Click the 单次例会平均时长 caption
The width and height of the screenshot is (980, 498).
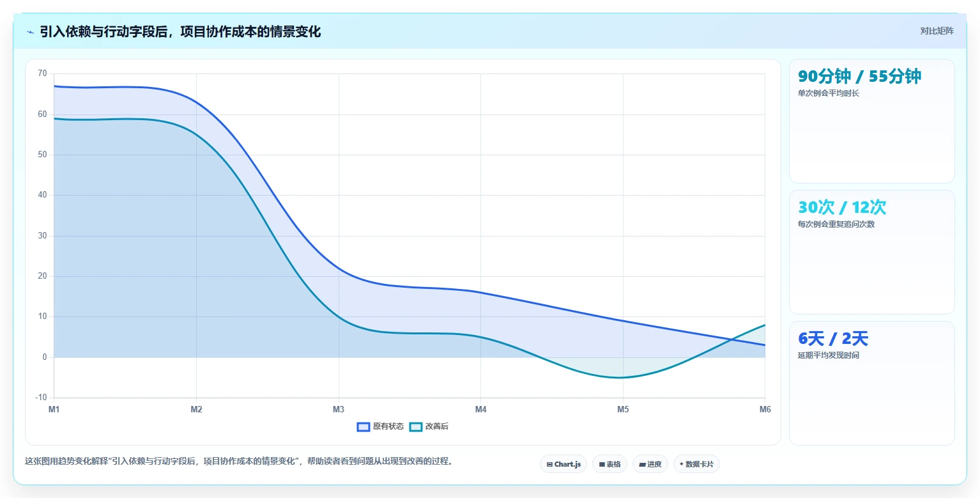pos(829,93)
